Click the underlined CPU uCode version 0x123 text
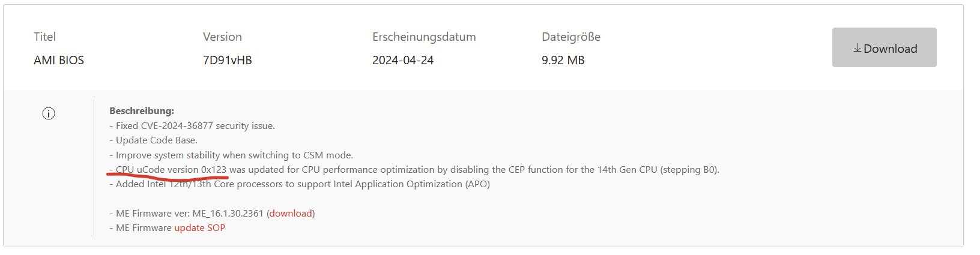This screenshot has height=255, width=980. pyautogui.click(x=171, y=169)
